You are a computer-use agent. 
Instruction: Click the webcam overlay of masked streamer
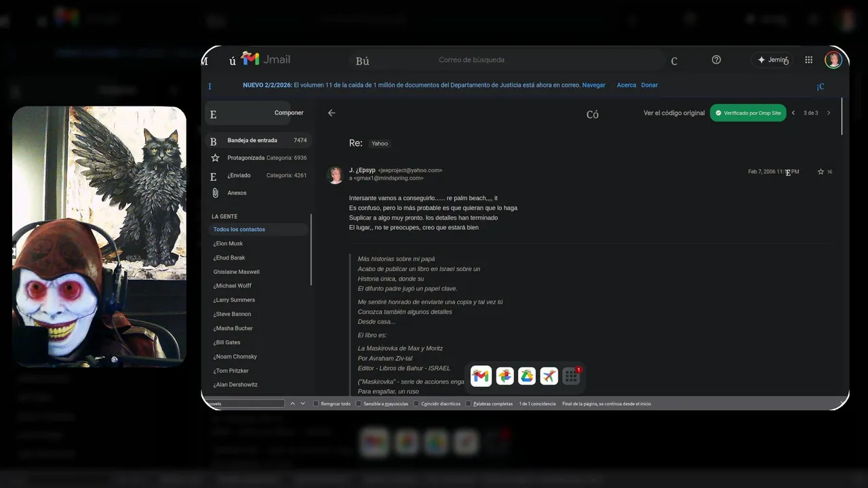pyautogui.click(x=99, y=236)
